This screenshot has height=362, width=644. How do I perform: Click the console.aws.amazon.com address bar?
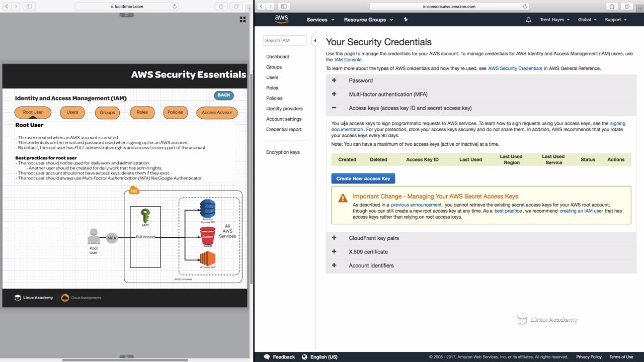(449, 7)
